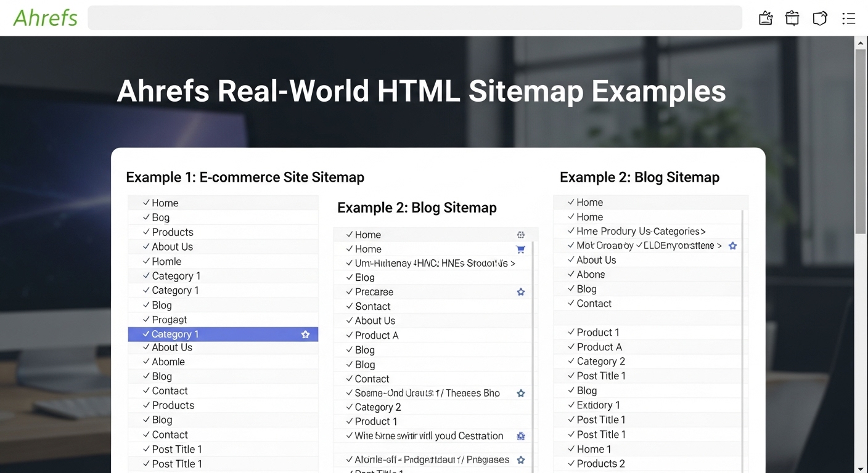Image resolution: width=868 pixels, height=473 pixels.
Task: Toggle the checkmark beside "Extidory 1"
Action: (x=571, y=405)
